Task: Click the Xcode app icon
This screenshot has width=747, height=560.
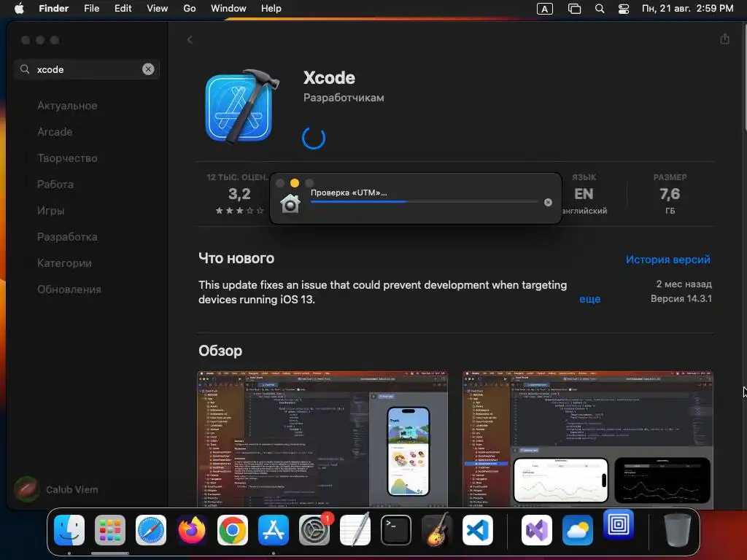Action: click(x=242, y=106)
